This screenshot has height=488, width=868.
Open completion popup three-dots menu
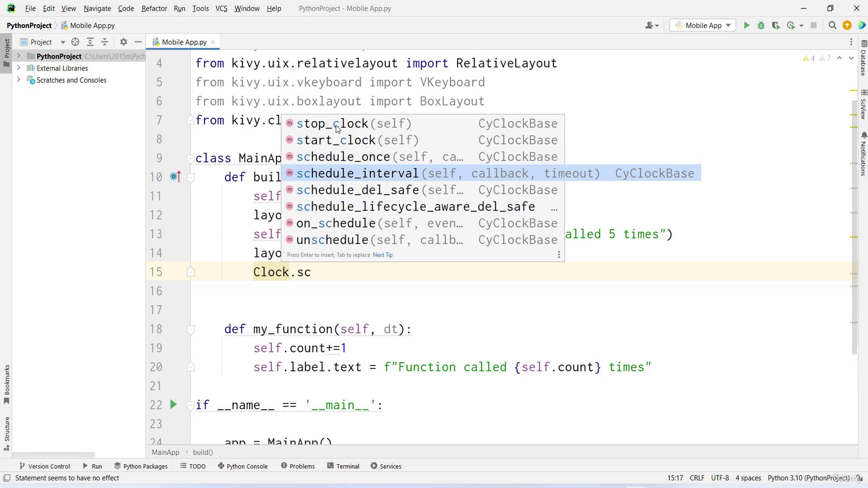[559, 255]
